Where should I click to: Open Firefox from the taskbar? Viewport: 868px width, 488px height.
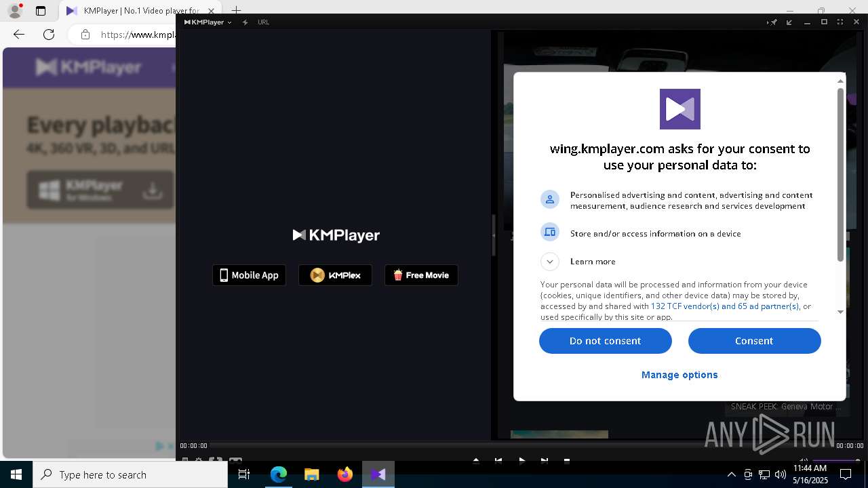tap(345, 474)
